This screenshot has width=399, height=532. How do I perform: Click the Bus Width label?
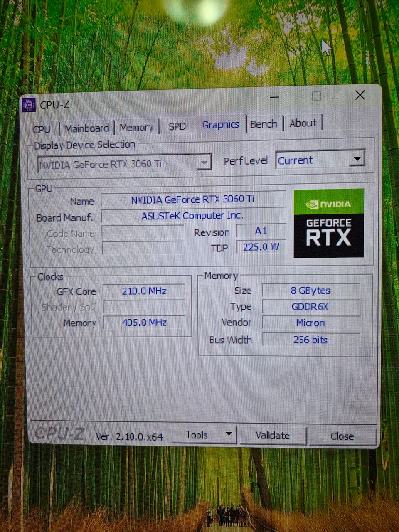tap(231, 340)
